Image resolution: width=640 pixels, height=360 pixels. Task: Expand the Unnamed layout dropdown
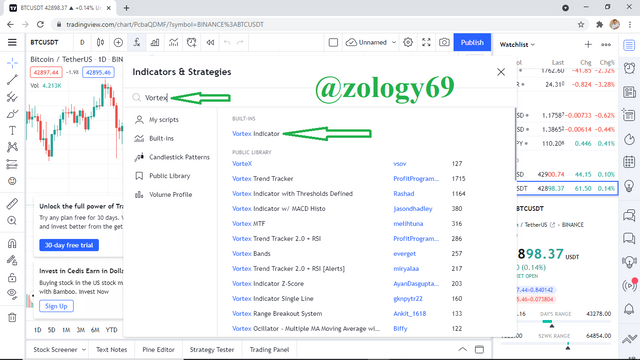394,42
